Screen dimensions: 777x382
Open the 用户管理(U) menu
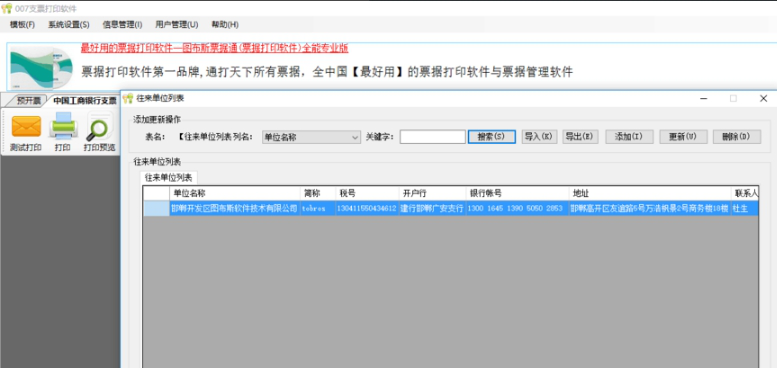click(x=176, y=25)
